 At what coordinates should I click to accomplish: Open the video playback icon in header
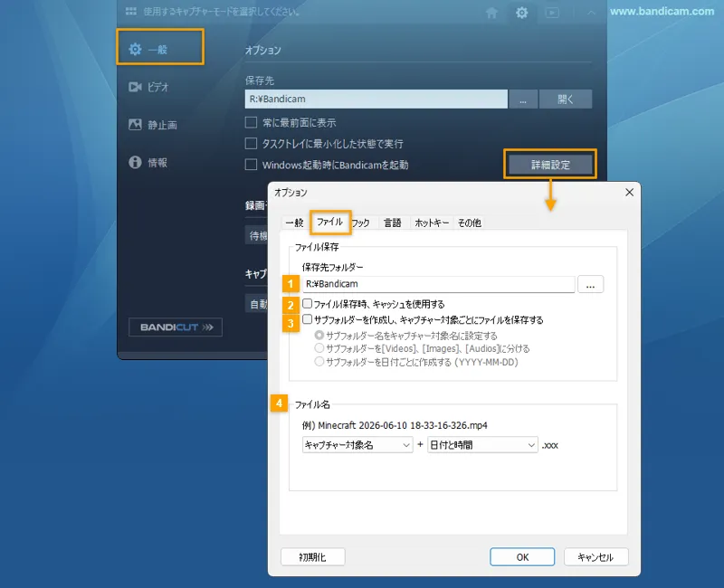(552, 13)
